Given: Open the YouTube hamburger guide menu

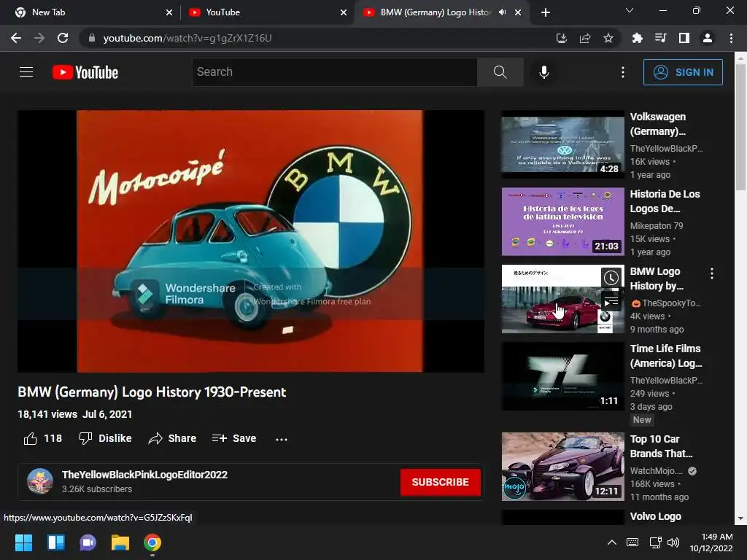Looking at the screenshot, I should pyautogui.click(x=26, y=72).
